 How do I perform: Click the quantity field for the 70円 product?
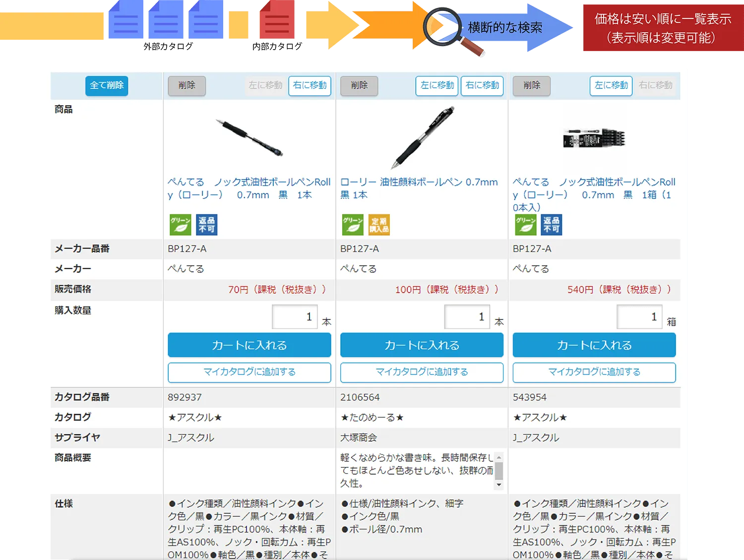295,317
